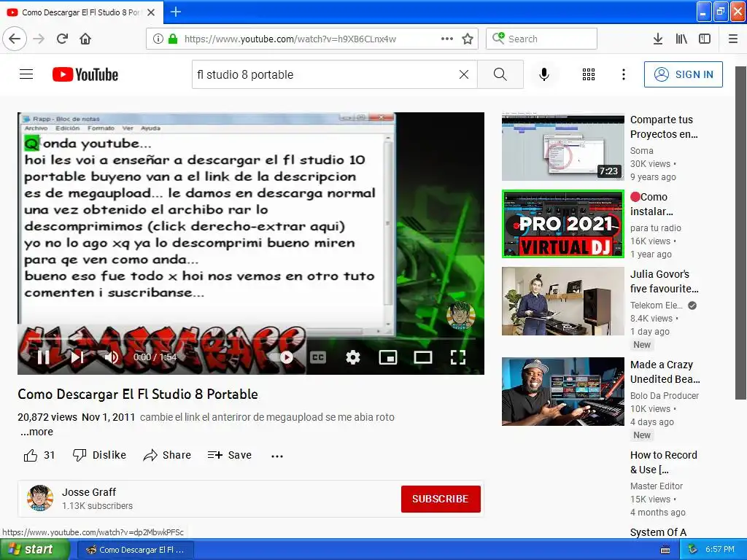Save the video to a playlist
The image size is (747, 560).
230,455
